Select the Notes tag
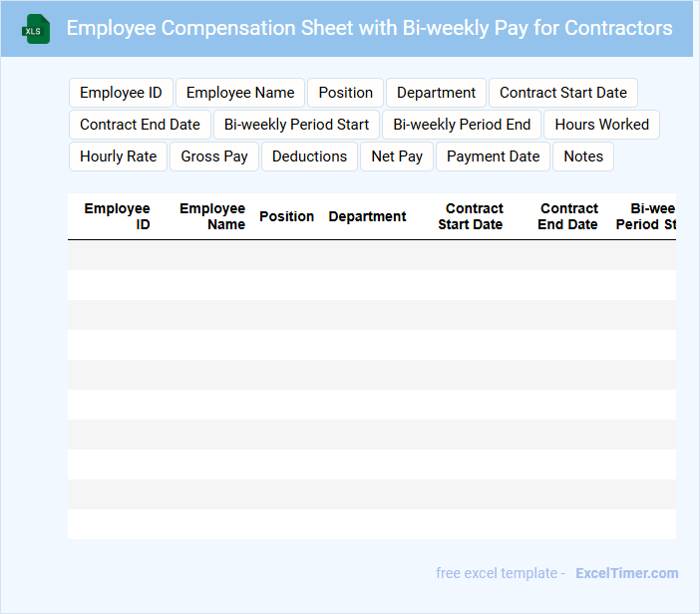Viewport: 700px width, 614px height. pyautogui.click(x=583, y=156)
